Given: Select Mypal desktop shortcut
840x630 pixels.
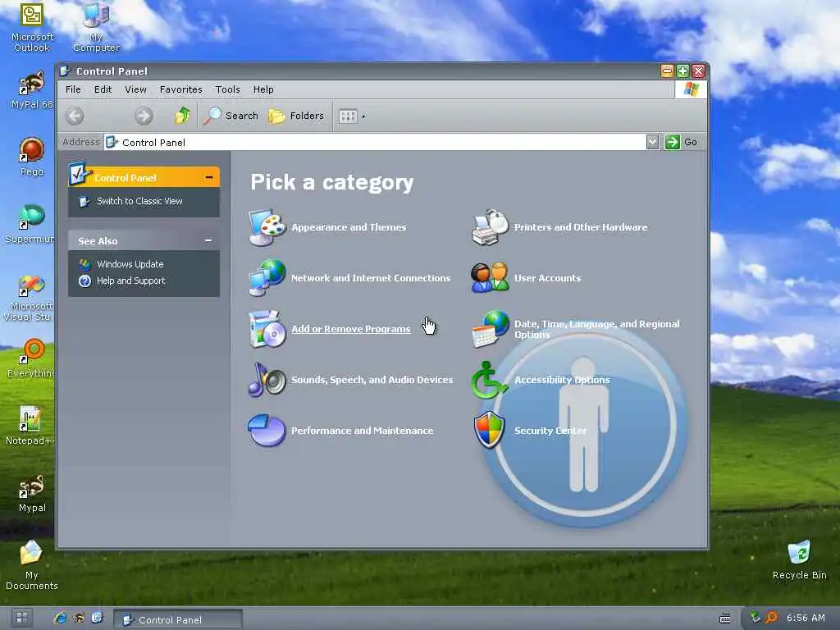Looking at the screenshot, I should [32, 493].
